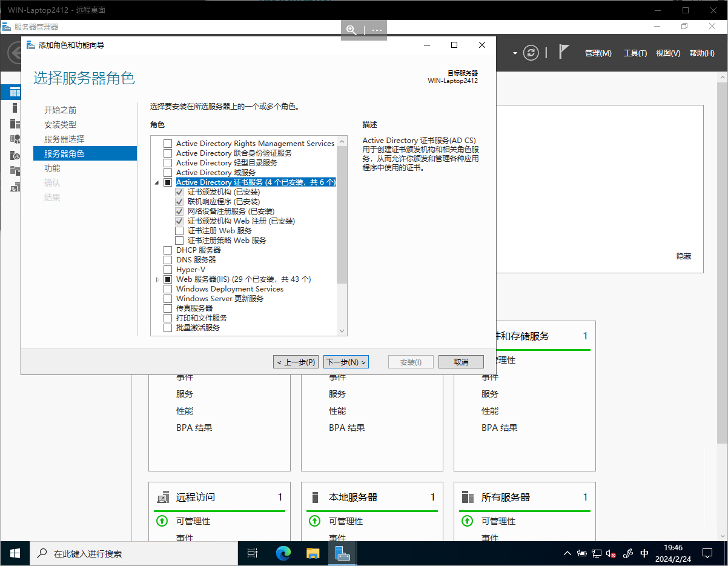Open dropdown arrow beside the refresh icon
The image size is (728, 566).
(x=515, y=53)
